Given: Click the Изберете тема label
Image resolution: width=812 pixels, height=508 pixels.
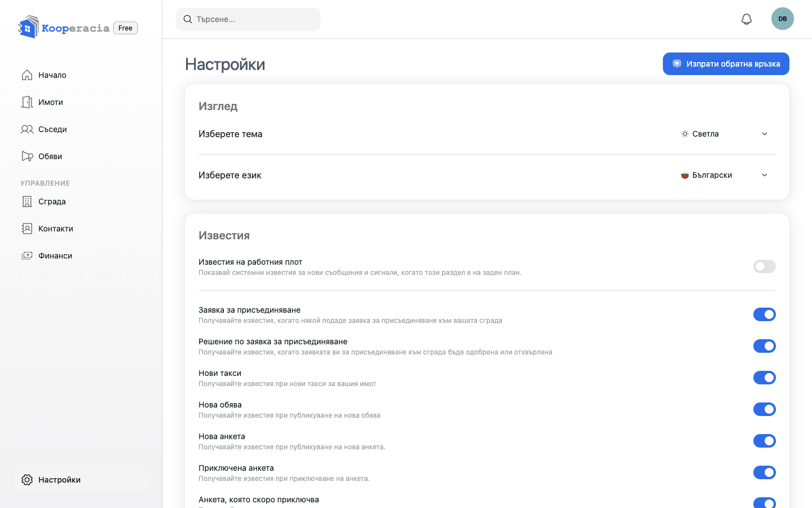Looking at the screenshot, I should [230, 134].
